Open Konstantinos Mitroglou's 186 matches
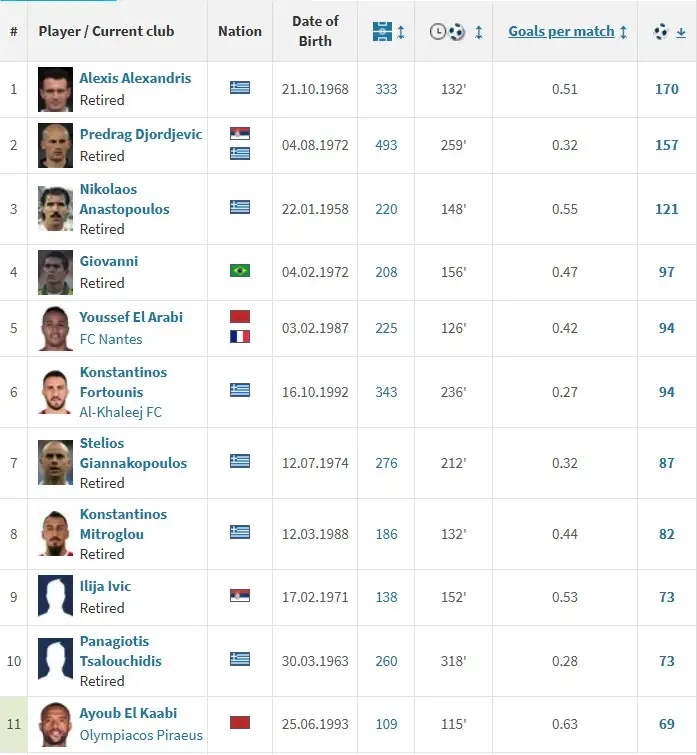This screenshot has height=755, width=697. click(386, 534)
